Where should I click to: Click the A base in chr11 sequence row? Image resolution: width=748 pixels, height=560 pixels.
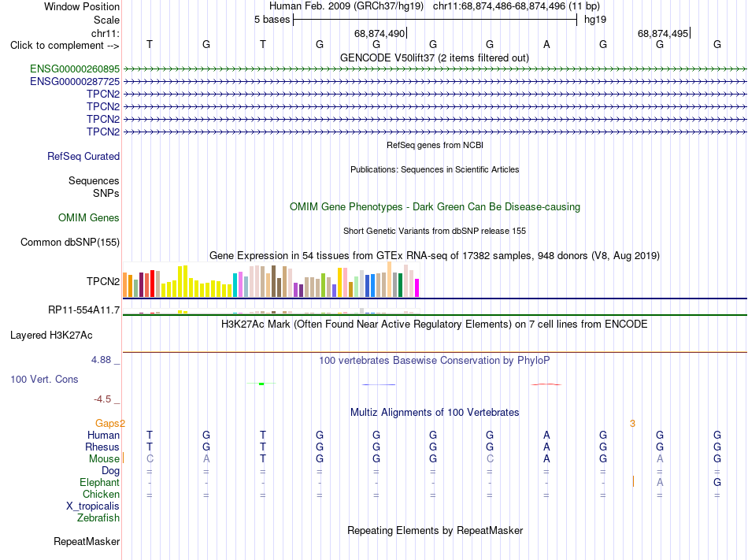point(546,45)
